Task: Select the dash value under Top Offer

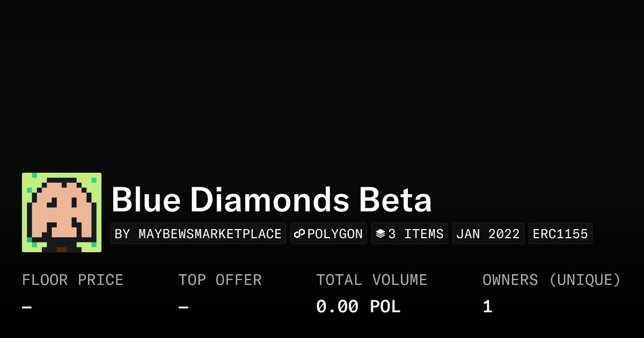Action: [x=184, y=307]
